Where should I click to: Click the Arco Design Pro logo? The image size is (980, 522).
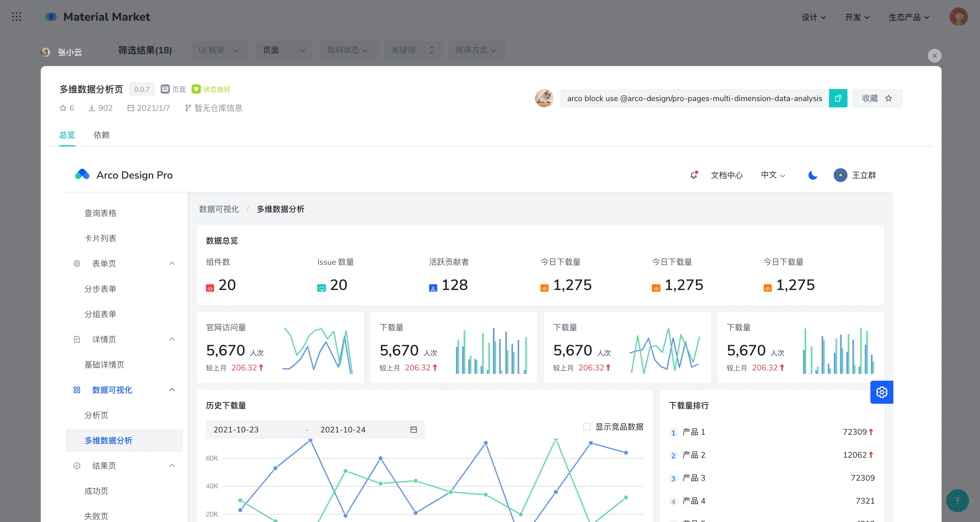tap(82, 175)
